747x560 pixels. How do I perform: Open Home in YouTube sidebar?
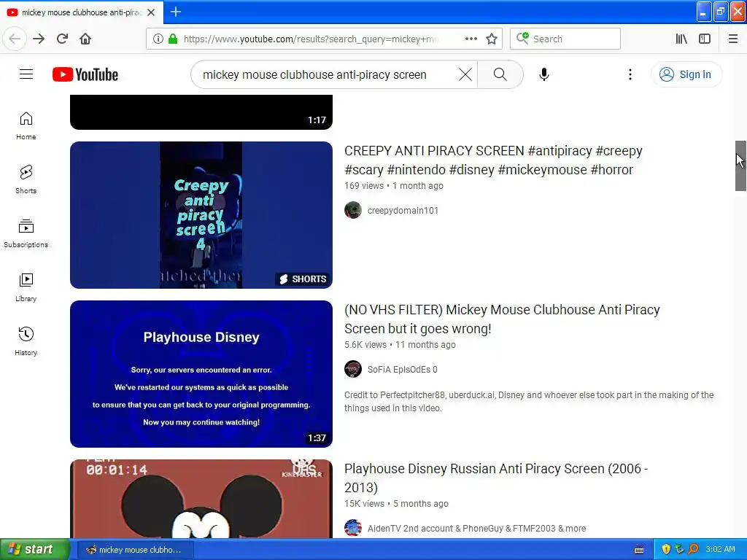point(26,125)
